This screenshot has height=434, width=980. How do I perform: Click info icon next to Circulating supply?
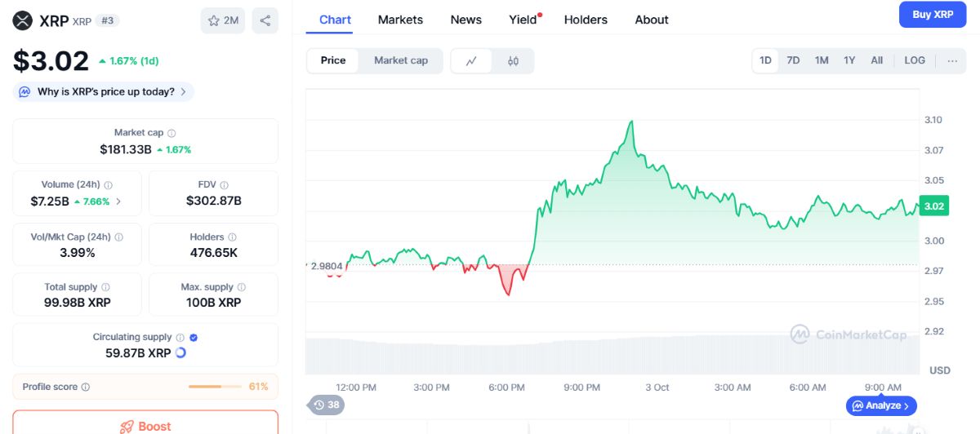[180, 337]
